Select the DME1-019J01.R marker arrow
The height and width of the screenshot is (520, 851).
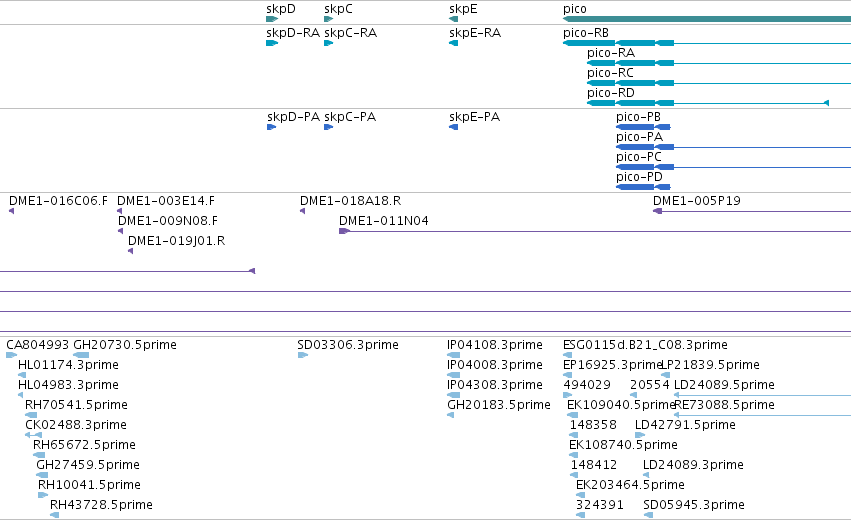pos(130,251)
